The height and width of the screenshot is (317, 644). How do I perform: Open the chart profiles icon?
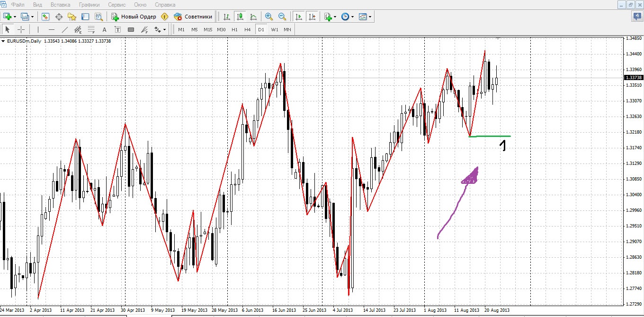(x=25, y=17)
